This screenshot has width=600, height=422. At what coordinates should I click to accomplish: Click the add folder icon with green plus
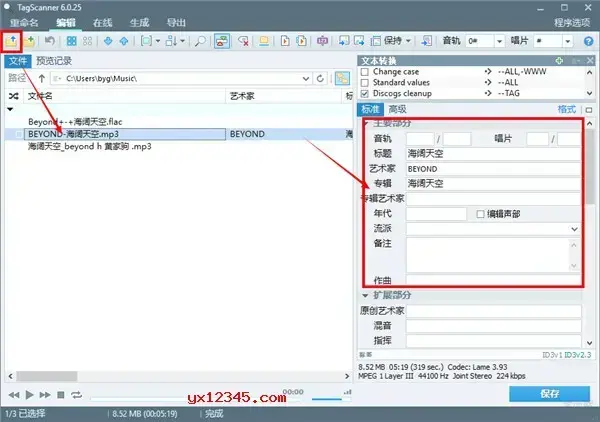tap(30, 41)
